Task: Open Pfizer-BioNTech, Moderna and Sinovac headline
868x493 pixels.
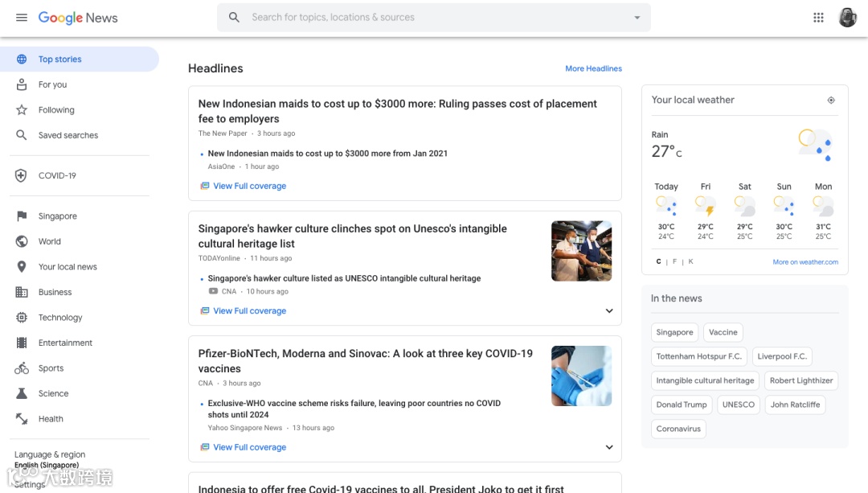Action: pyautogui.click(x=366, y=361)
